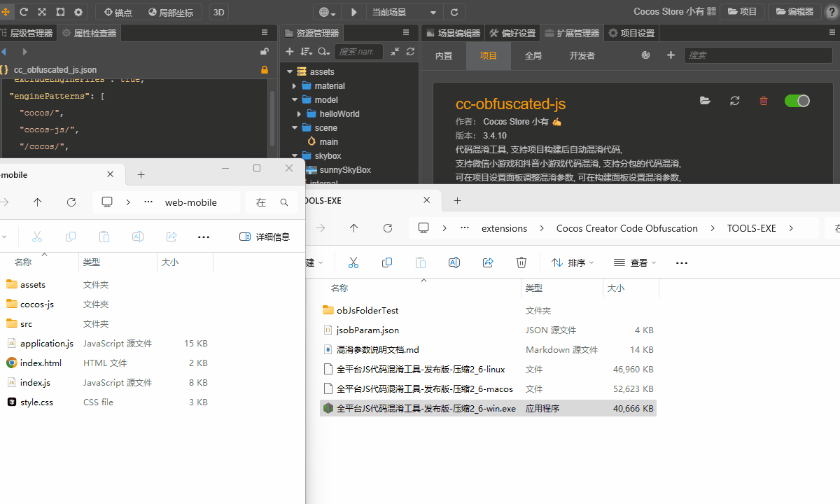Select the move tool in Cocos toolbar
This screenshot has height=504, width=840.
pyautogui.click(x=6, y=12)
